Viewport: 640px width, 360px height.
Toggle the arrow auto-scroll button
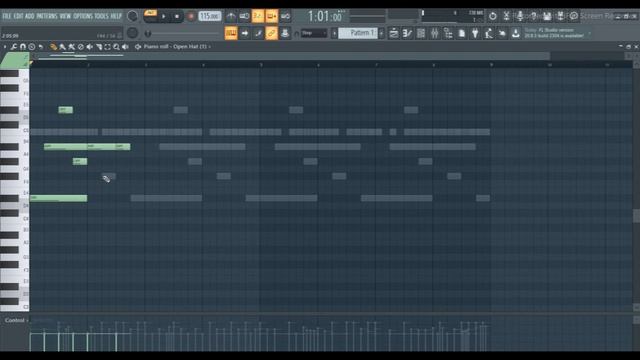(x=244, y=33)
